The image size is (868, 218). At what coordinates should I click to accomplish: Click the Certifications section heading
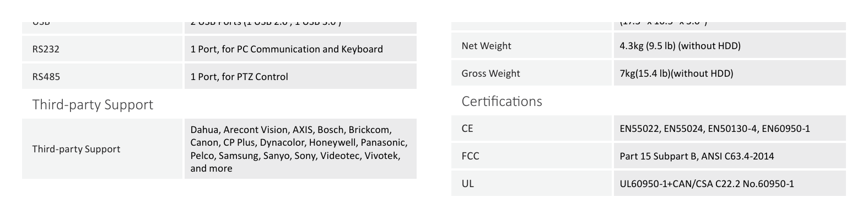click(502, 101)
